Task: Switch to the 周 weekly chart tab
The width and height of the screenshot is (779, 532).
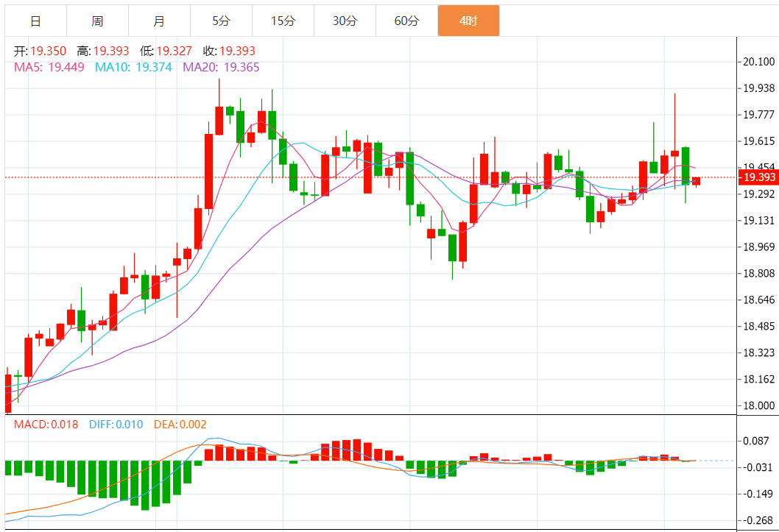Action: pos(97,21)
